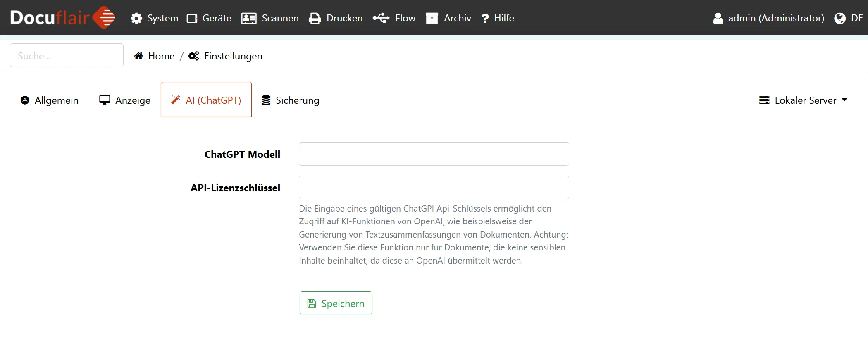Open the admin (Administrator) user menu

point(769,18)
